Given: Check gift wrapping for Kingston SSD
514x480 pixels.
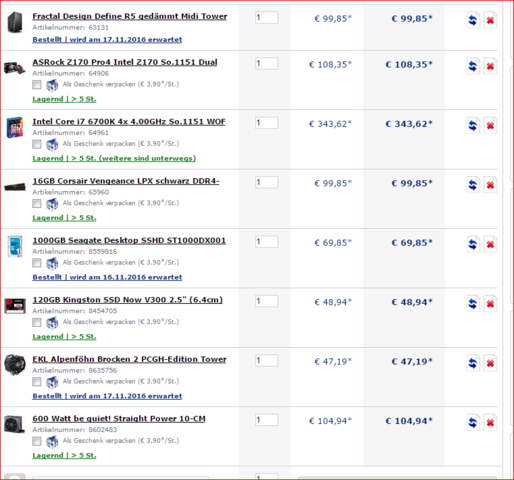Looking at the screenshot, I should coord(37,322).
